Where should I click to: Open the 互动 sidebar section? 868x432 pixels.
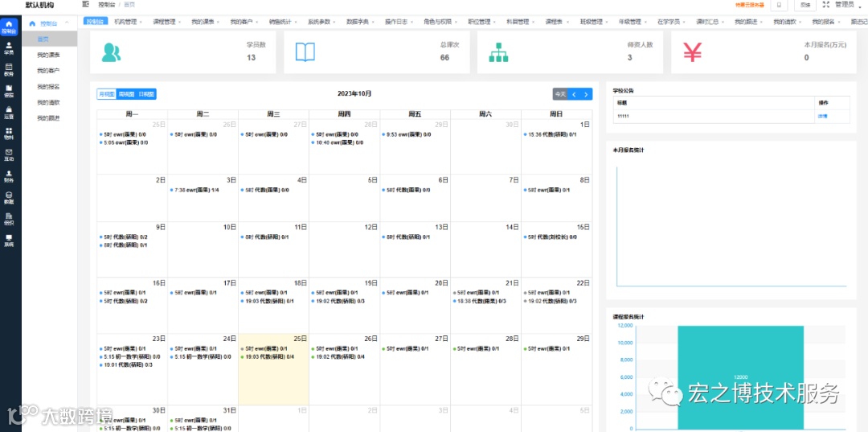[x=9, y=155]
